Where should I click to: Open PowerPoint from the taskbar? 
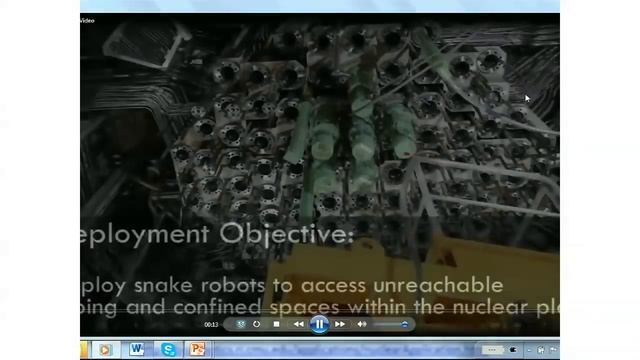pos(198,349)
